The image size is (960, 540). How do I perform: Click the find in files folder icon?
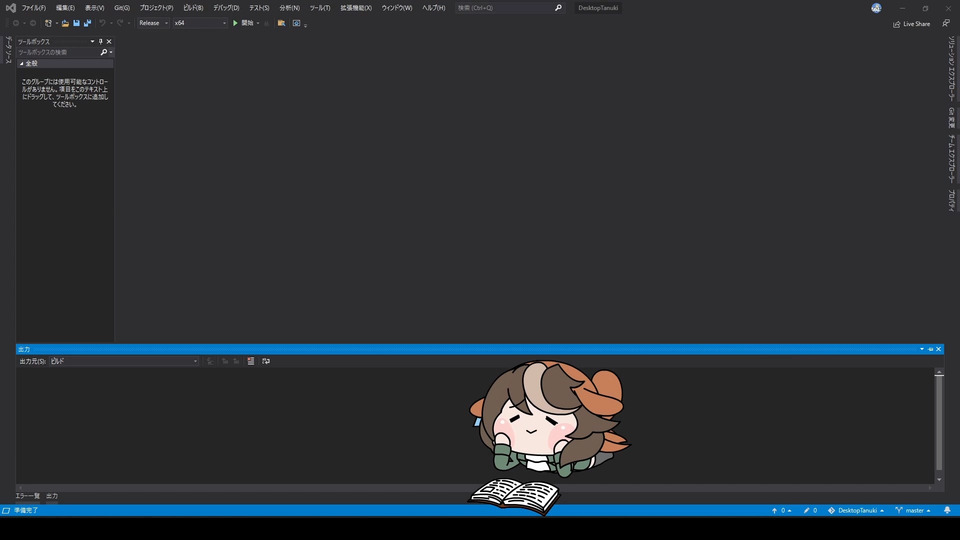point(281,23)
